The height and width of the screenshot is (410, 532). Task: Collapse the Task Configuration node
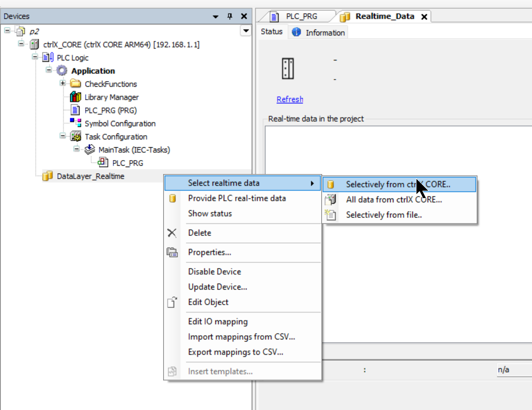tap(63, 136)
